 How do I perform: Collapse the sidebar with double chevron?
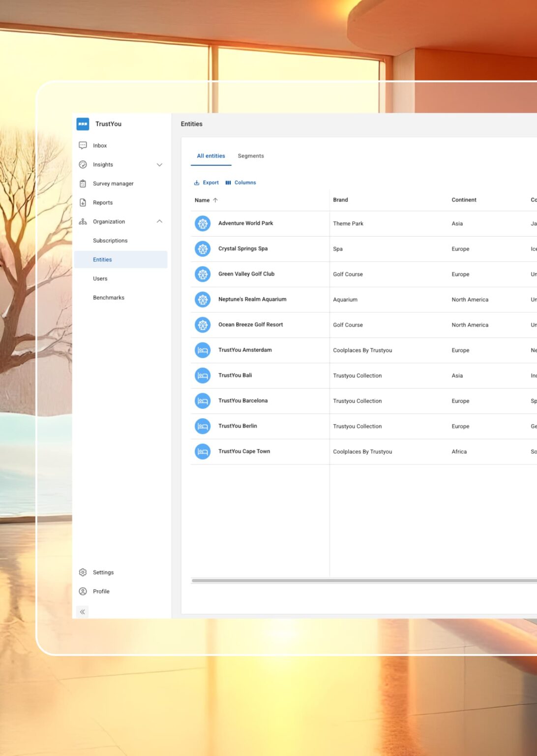tap(83, 612)
